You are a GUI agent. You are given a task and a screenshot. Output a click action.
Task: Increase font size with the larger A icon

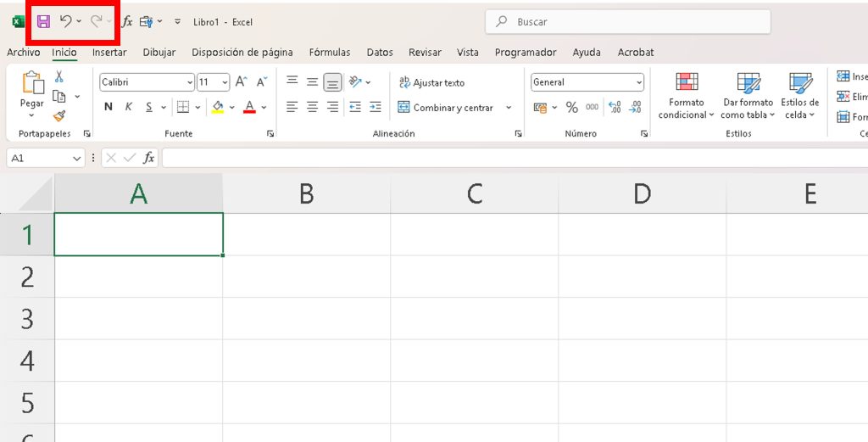[x=242, y=82]
